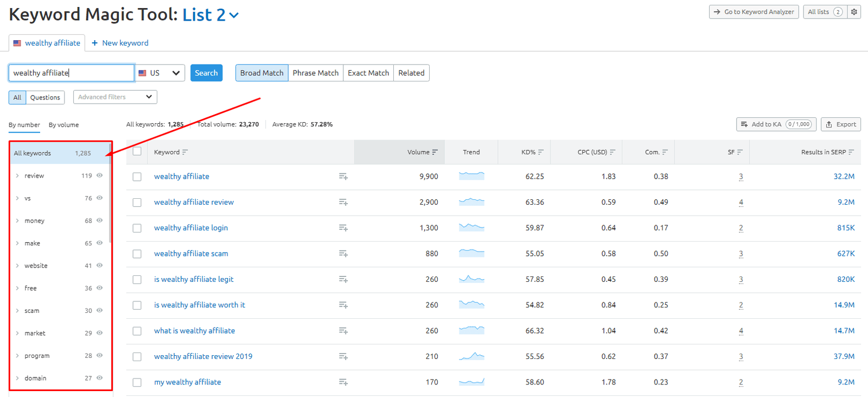View trend chart for 'wealthy affiliate review 2019'
Viewport: 868px width, 397px height.
(x=471, y=356)
